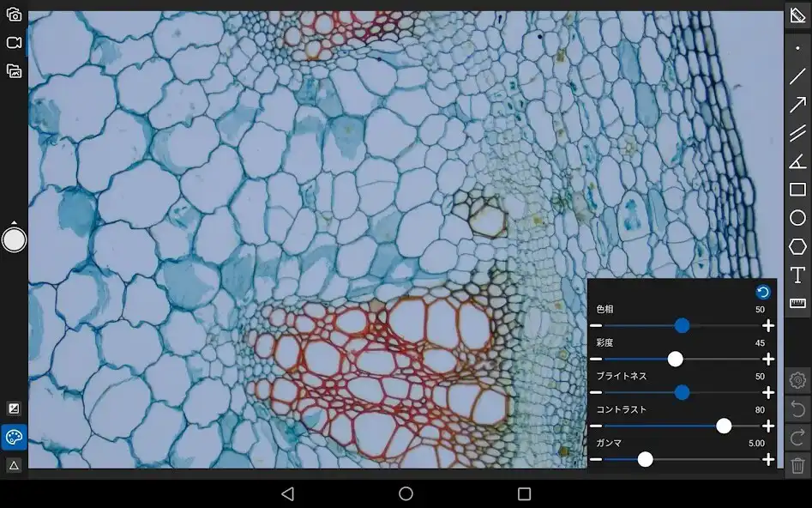Select the parallel lines measurement tool
Viewport: 812px width, 508px height.
[x=797, y=133]
